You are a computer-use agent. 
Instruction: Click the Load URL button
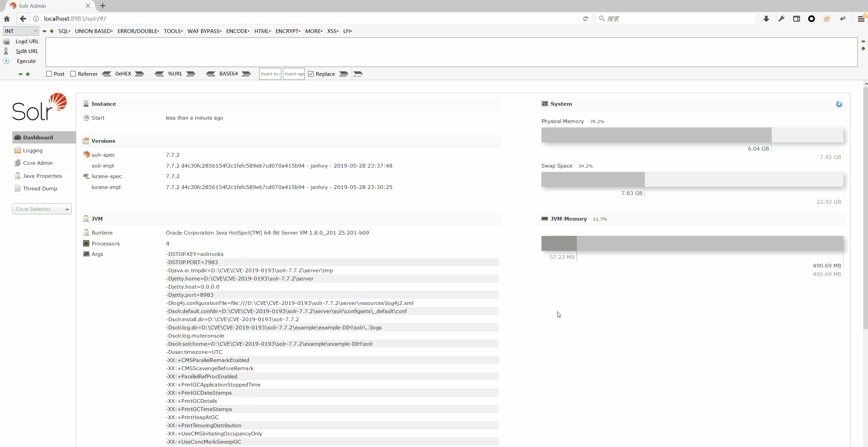click(27, 41)
